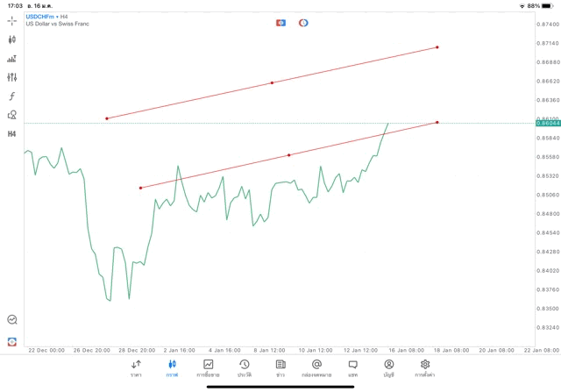Open the กล่องจดหมาย mailbox tab
Viewport: 561px width, 392px height.
[316, 368]
